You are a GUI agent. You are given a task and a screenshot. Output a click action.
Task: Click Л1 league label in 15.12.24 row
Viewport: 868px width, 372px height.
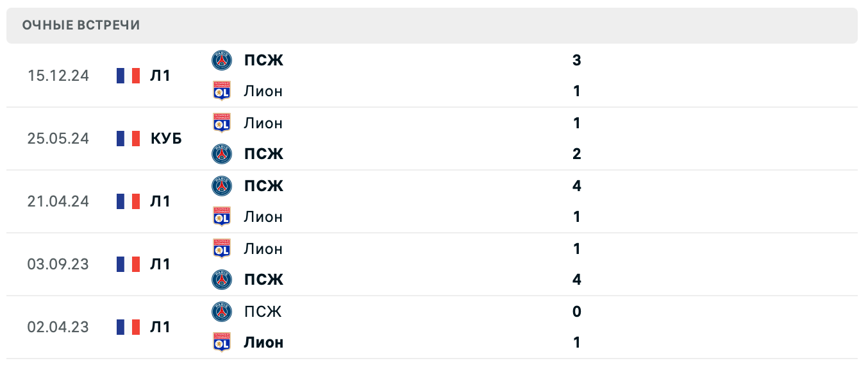(160, 76)
